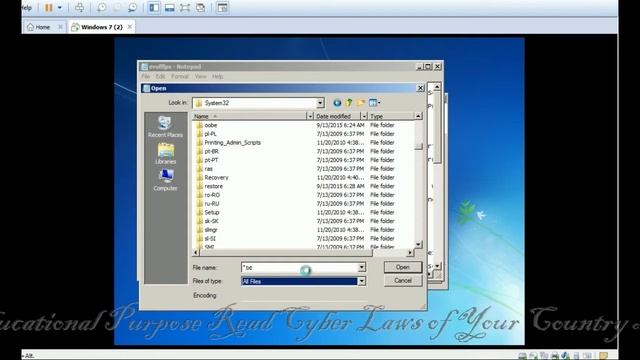Close the Windows 7 (2) tab
The image size is (640, 360).
coord(129,27)
